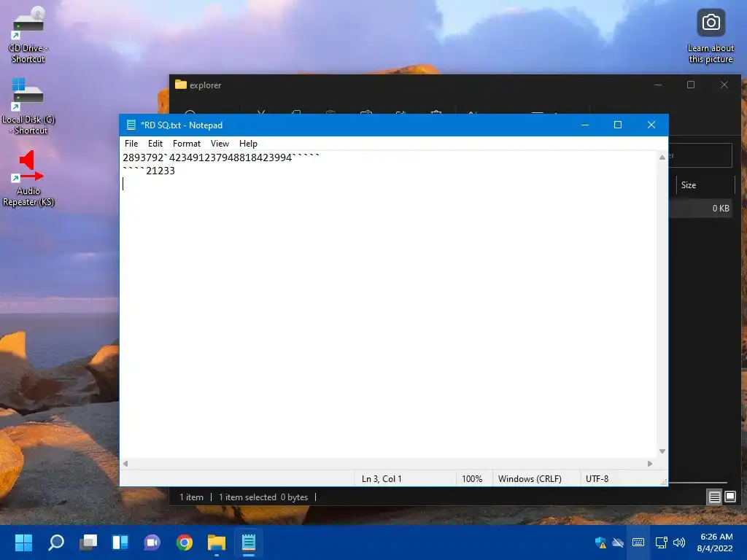
Task: Click the vertical scrollbar up arrow in Notepad
Action: click(x=662, y=157)
